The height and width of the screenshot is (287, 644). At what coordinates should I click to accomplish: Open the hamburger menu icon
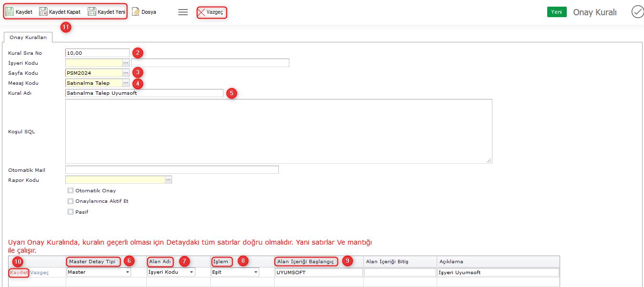(x=183, y=12)
